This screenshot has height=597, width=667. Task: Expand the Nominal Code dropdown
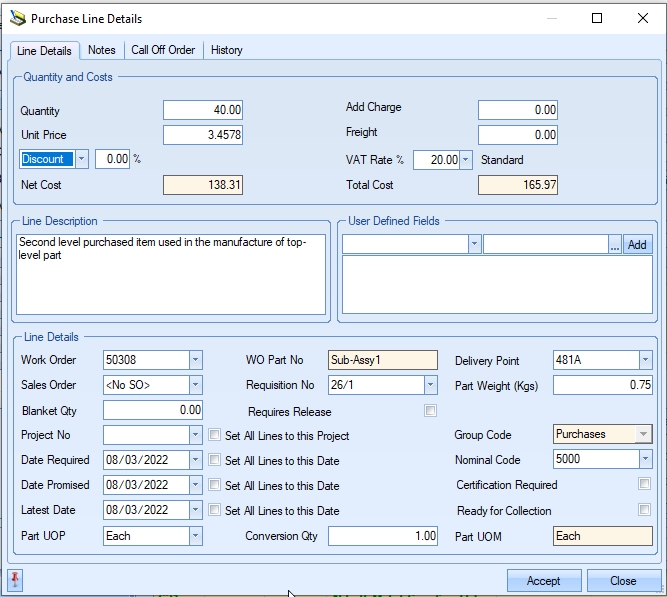pyautogui.click(x=645, y=459)
